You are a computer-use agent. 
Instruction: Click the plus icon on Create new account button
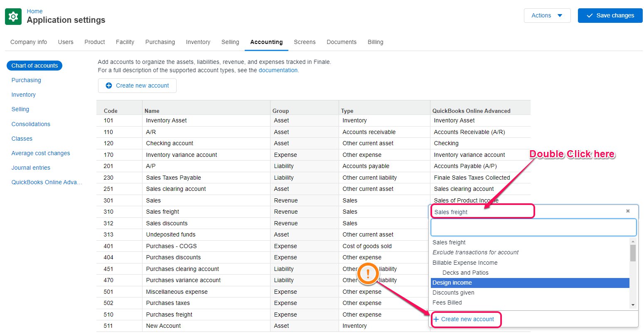(109, 85)
